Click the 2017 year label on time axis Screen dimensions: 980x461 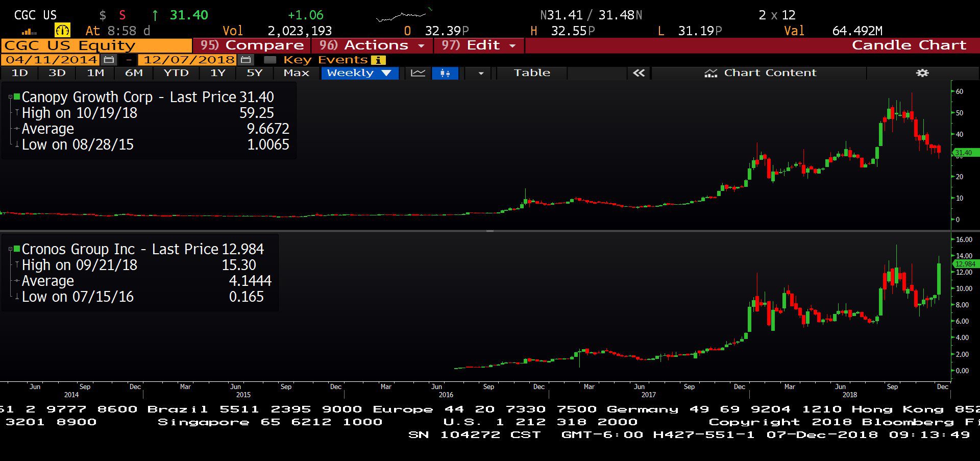pos(648,395)
